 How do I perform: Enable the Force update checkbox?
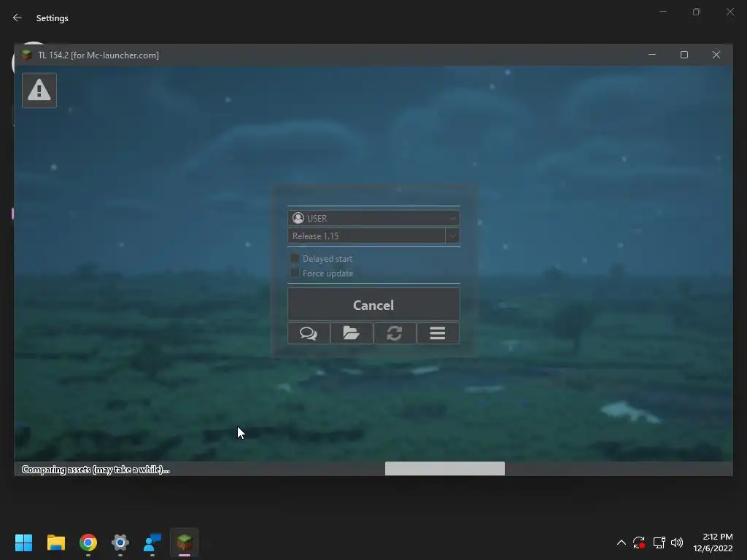coord(295,273)
